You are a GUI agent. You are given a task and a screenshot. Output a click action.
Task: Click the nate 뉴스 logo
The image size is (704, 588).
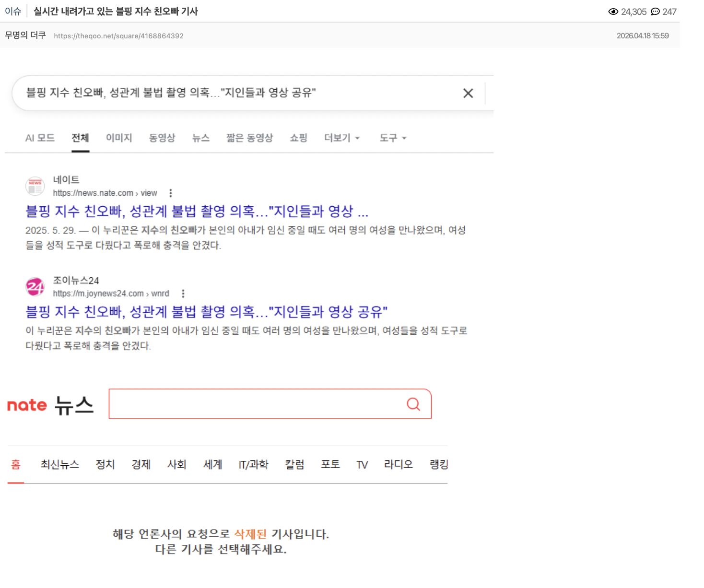pyautogui.click(x=50, y=405)
